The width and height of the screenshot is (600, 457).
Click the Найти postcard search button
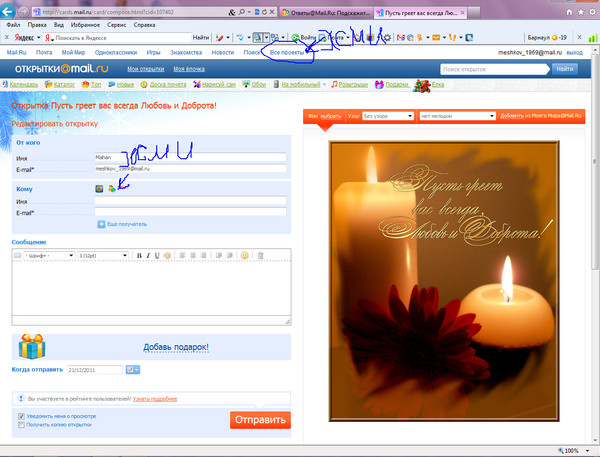565,69
